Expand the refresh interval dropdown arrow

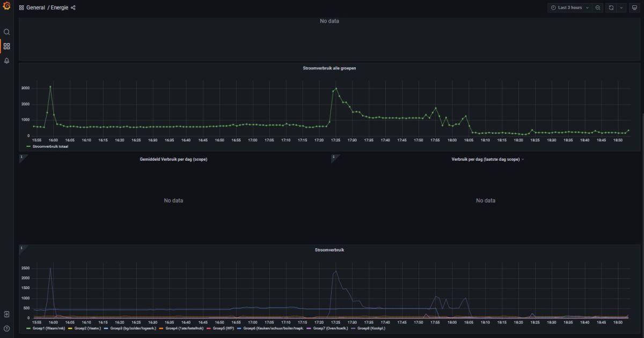(x=621, y=8)
